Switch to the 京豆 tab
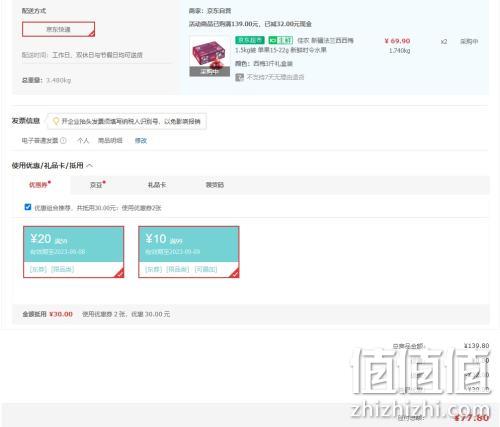Image resolution: width=500 pixels, height=427 pixels. 96,185
